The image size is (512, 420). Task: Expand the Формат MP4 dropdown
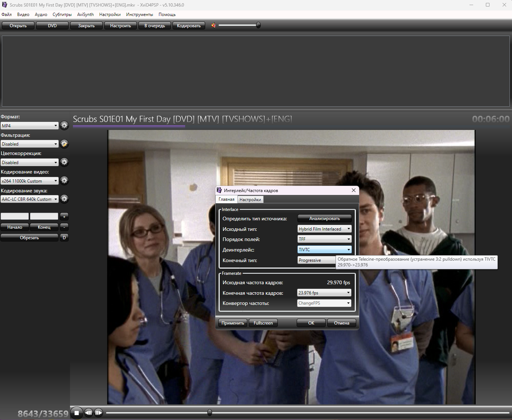tap(29, 126)
